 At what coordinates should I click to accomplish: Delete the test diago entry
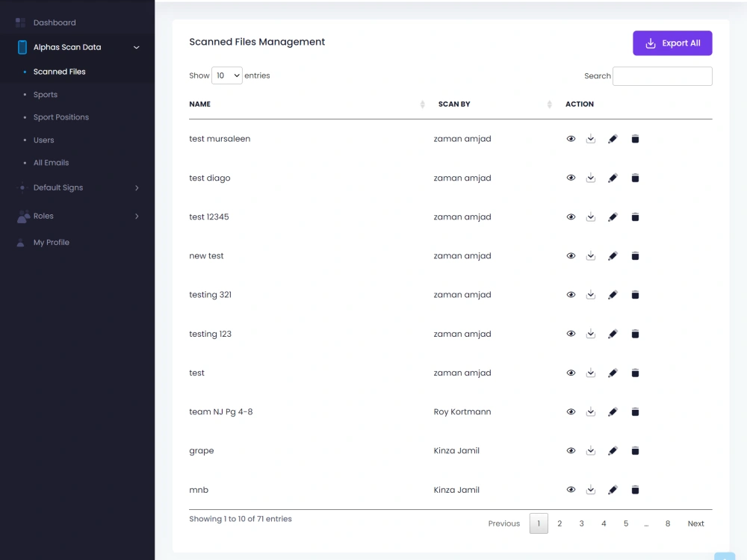[635, 178]
